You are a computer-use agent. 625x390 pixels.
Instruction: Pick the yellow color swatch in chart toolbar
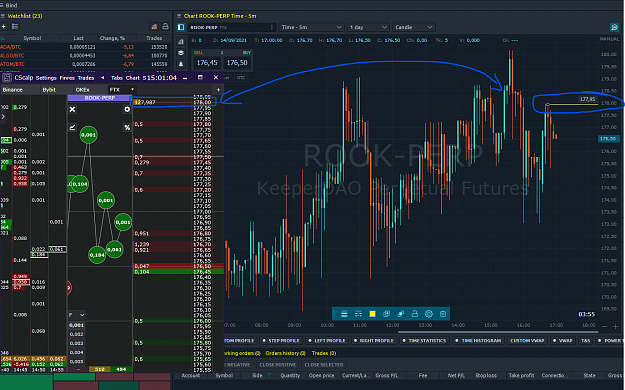pos(372,314)
